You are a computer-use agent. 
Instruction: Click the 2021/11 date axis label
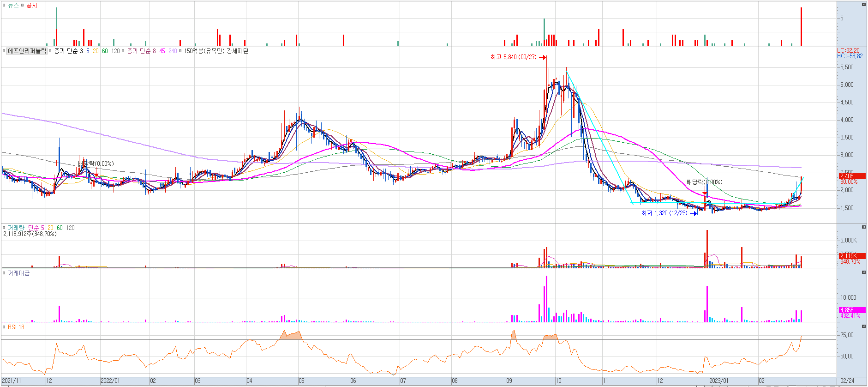coord(12,381)
